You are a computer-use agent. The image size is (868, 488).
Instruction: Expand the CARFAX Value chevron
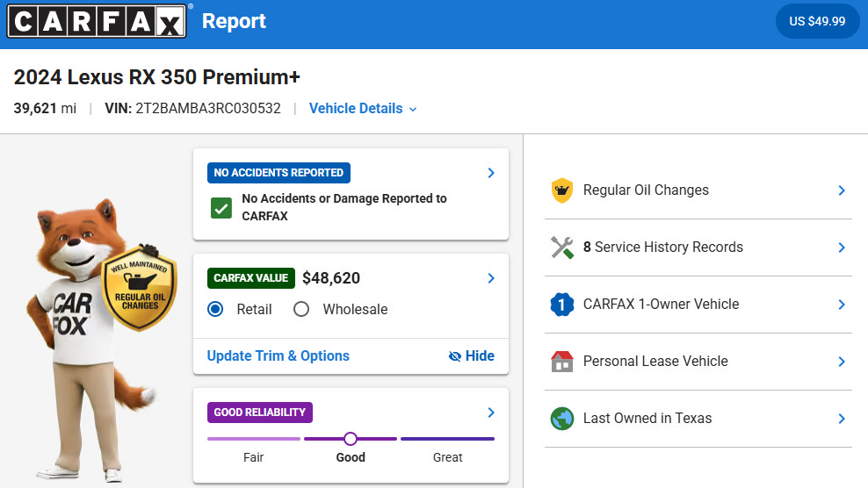491,277
